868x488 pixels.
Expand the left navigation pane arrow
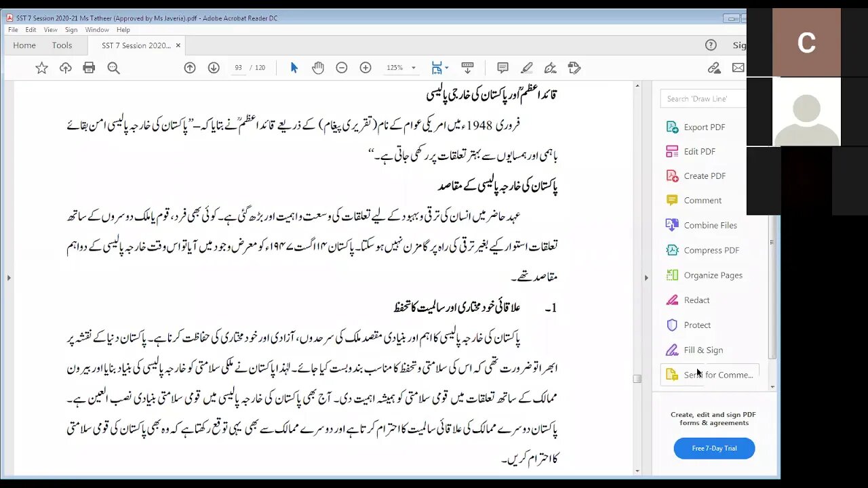pos(8,278)
